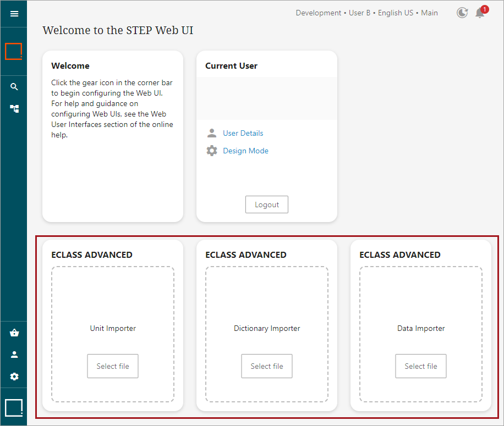Open the tree hierarchy navigator icon
Viewport: 504px width, 426px height.
coord(14,109)
